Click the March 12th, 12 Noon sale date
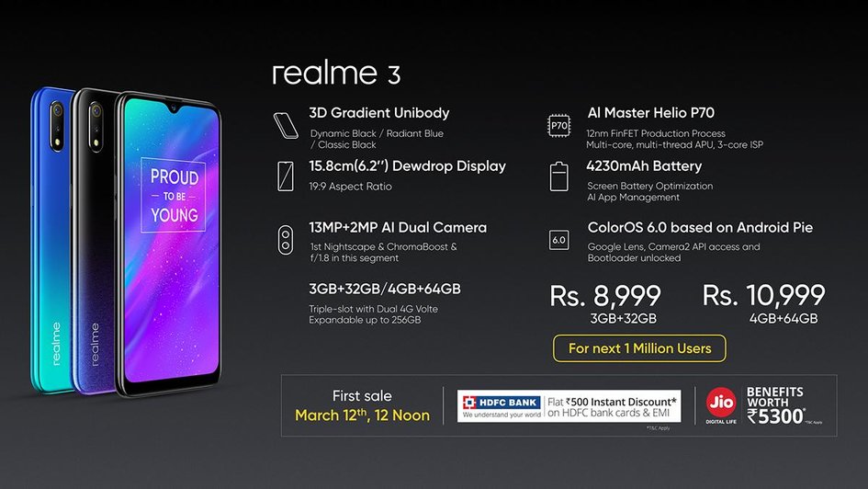The image size is (868, 489). coord(362,415)
